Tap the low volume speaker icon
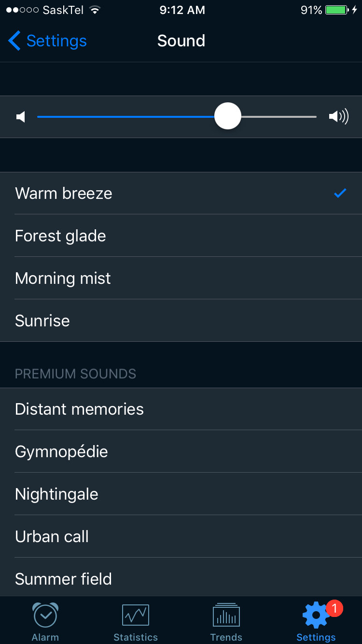 coord(21,117)
